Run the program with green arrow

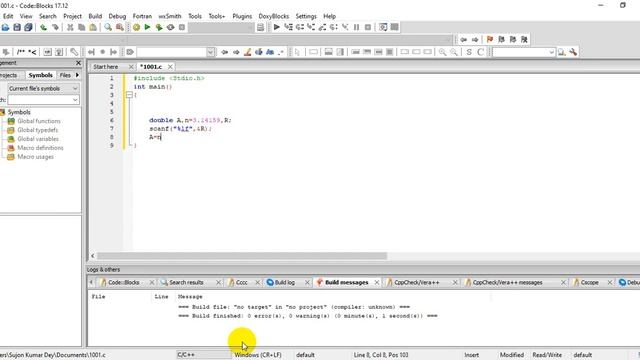pos(147,27)
